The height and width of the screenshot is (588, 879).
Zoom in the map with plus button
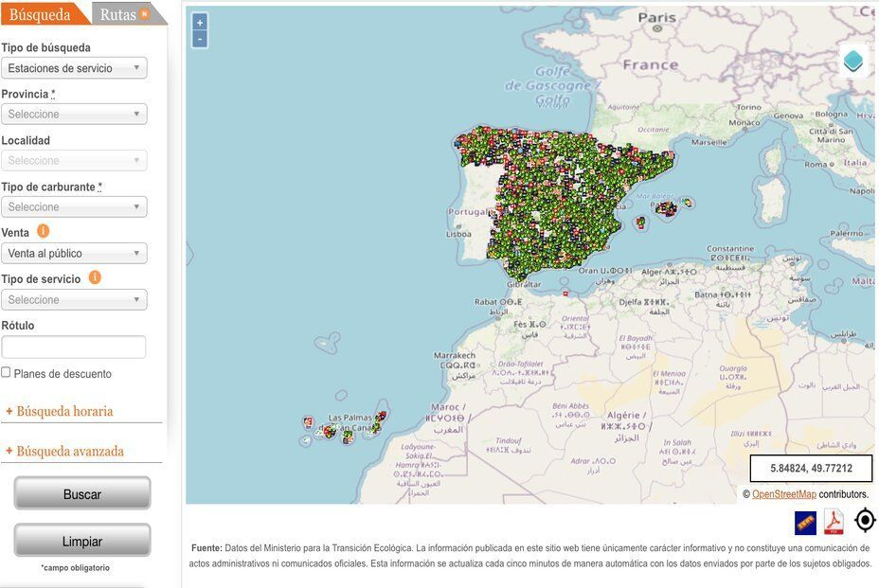199,23
